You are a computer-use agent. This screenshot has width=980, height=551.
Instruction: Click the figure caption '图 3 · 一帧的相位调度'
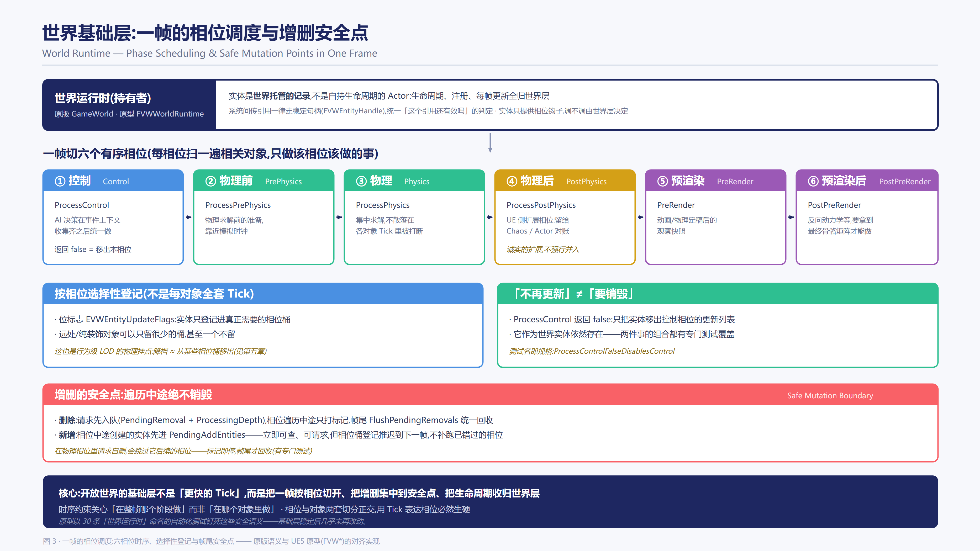(211, 541)
